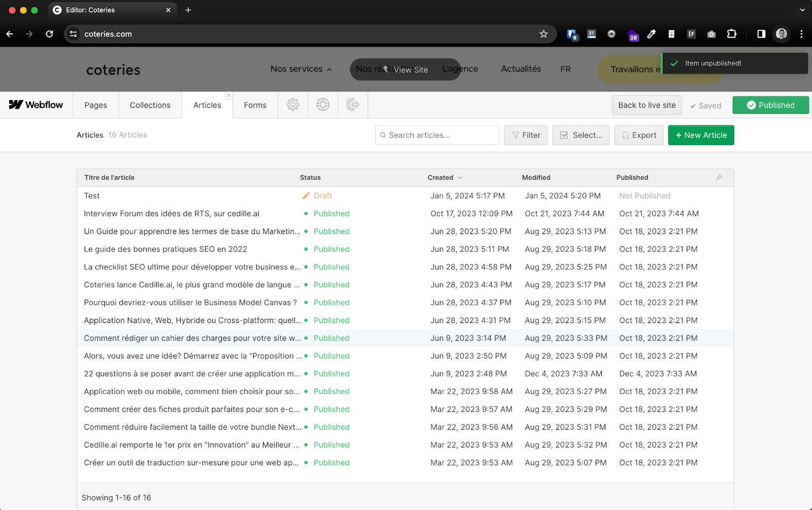Click the Item unpublished! notification
812x510 pixels.
tap(734, 63)
